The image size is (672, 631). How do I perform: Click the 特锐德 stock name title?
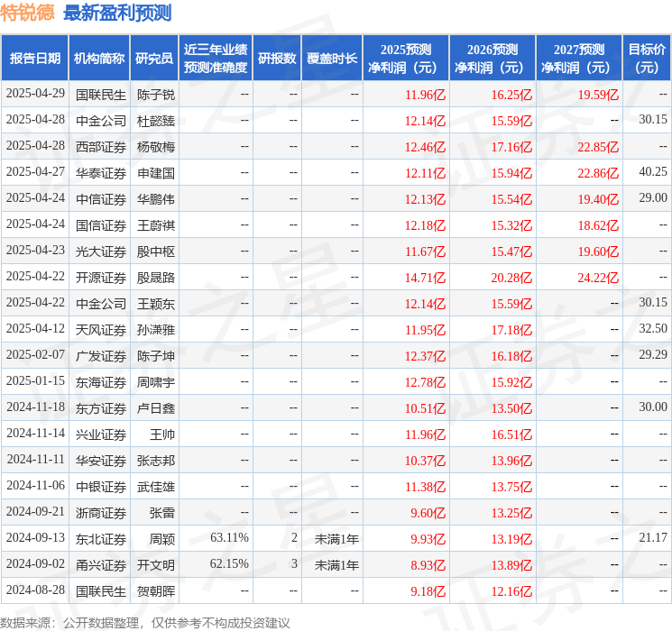click(x=27, y=13)
